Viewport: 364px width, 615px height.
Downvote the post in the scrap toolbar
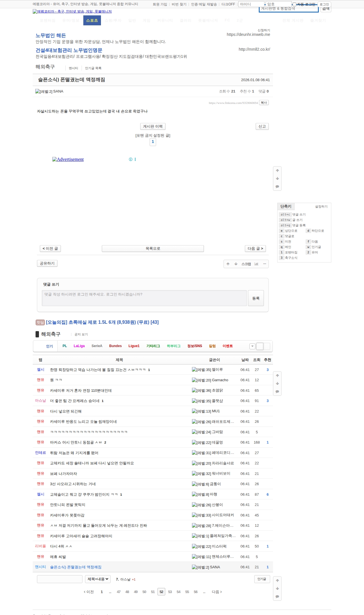[x=236, y=264]
